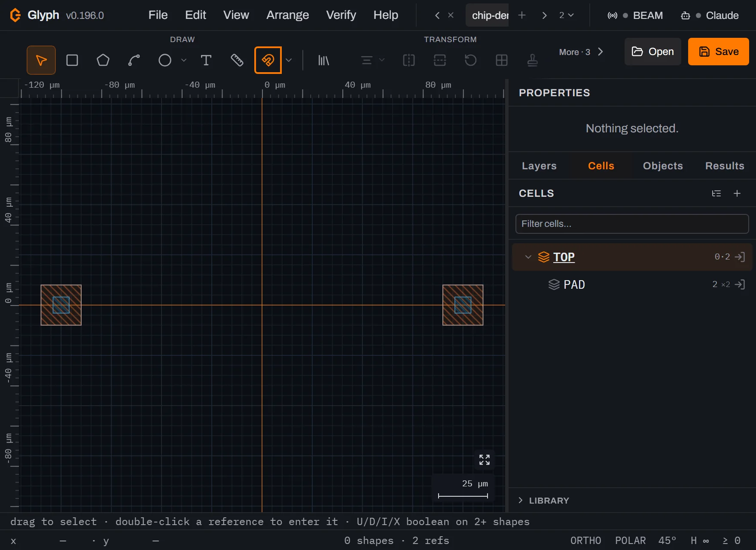Click the Filter cells input field
756x550 pixels.
[632, 224]
